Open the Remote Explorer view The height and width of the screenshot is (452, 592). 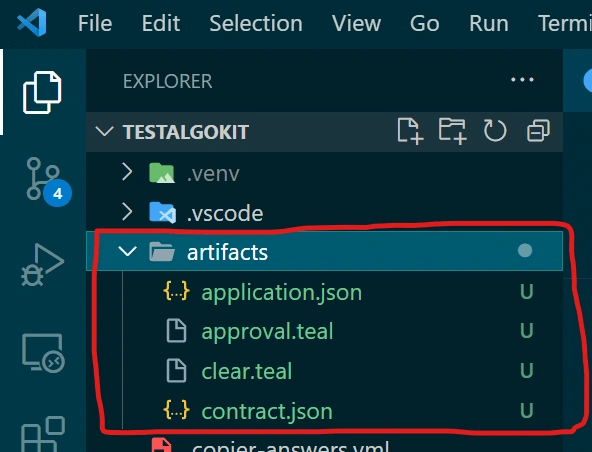(x=43, y=353)
